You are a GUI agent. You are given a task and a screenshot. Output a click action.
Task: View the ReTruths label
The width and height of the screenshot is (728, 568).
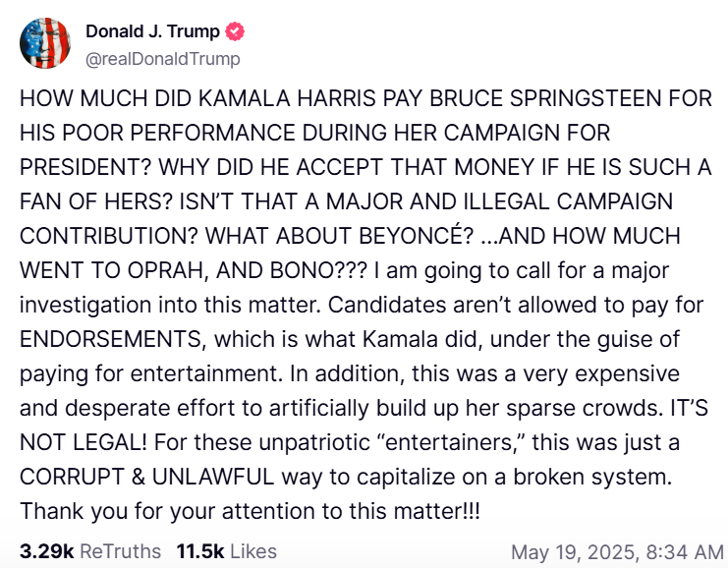tap(120, 551)
